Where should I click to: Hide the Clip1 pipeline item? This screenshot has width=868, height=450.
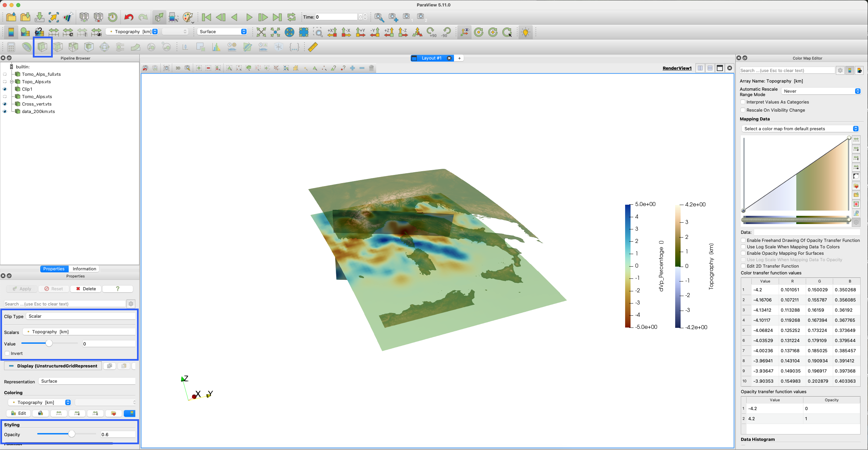pos(5,89)
